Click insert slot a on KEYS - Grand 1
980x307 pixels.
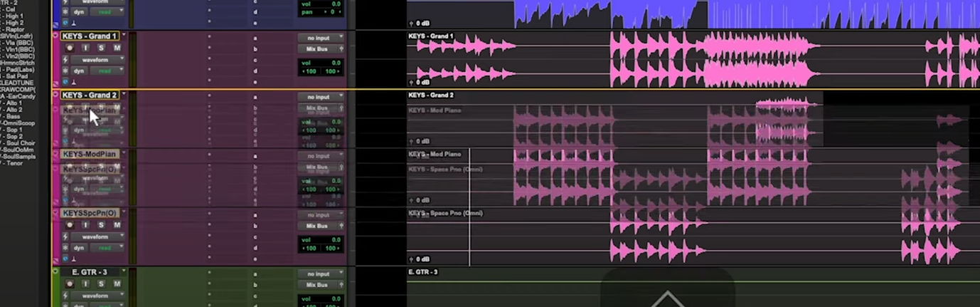click(255, 38)
